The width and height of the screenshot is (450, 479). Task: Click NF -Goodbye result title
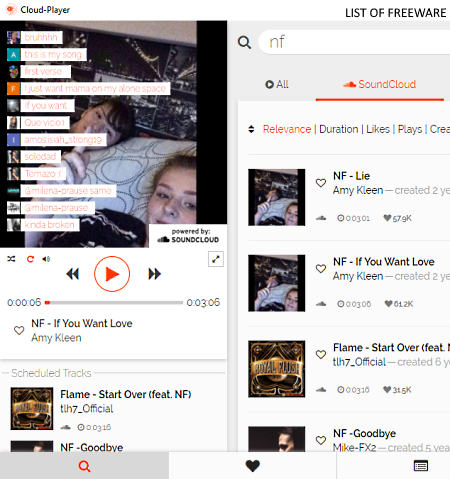coord(364,433)
